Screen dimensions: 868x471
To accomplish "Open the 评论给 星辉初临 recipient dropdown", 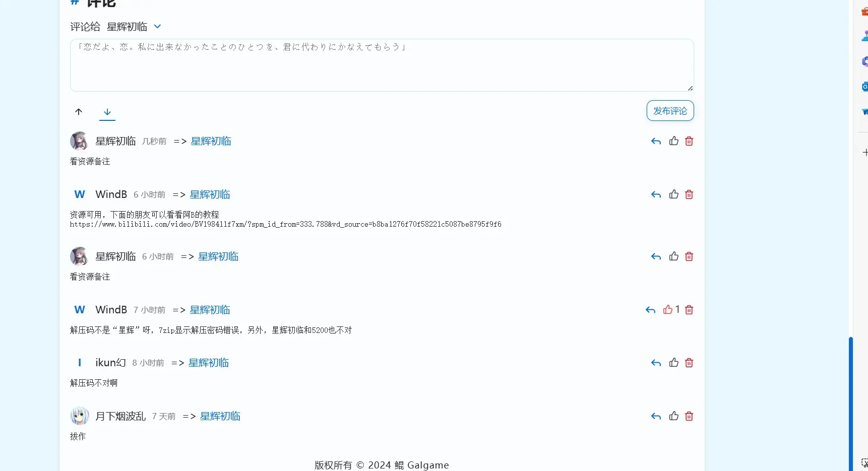I will [x=134, y=27].
